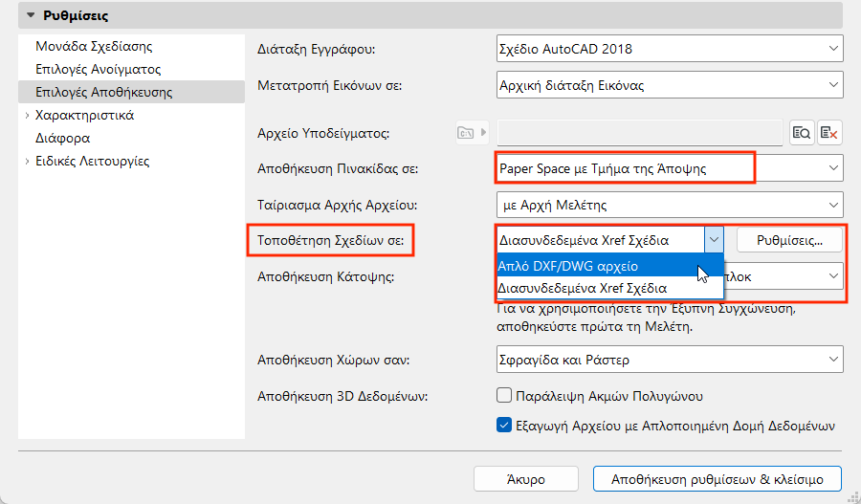Collapse the Ρυθμίσεις panel header triangle
Image resolution: width=861 pixels, height=504 pixels.
pos(30,15)
